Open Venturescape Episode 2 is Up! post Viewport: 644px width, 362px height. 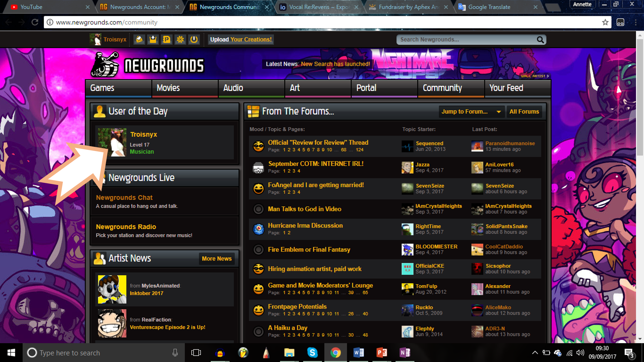[x=167, y=327]
